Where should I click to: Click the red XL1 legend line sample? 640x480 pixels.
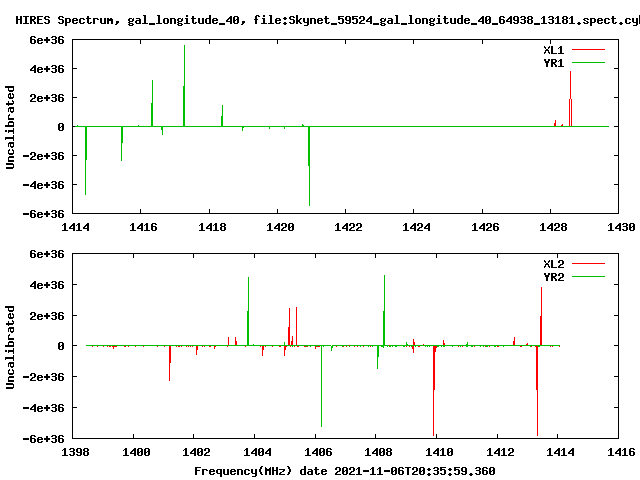click(588, 50)
